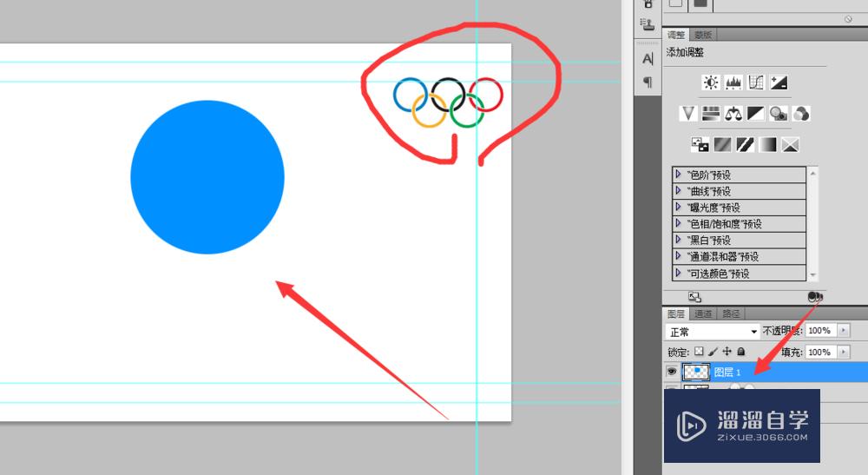Open the Clone Source panel icon
This screenshot has height=475, width=868.
[x=648, y=24]
